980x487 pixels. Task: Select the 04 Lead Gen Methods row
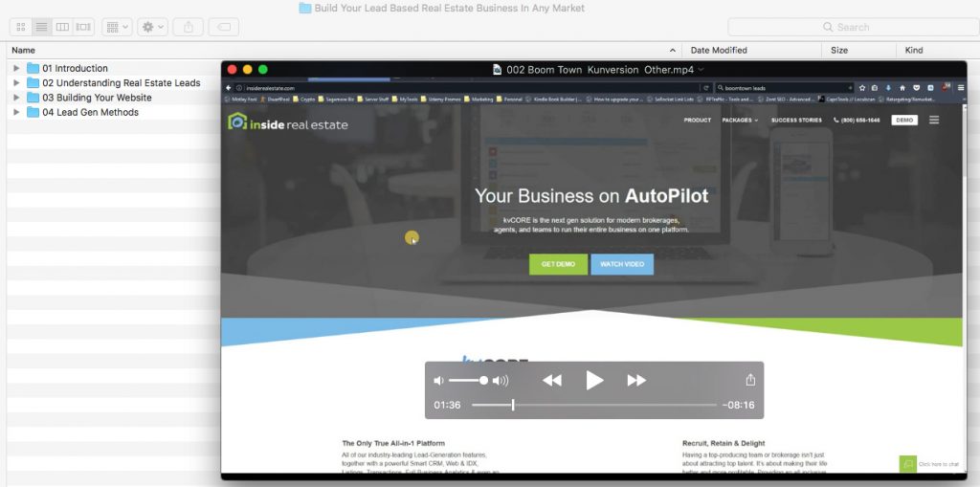click(x=114, y=112)
